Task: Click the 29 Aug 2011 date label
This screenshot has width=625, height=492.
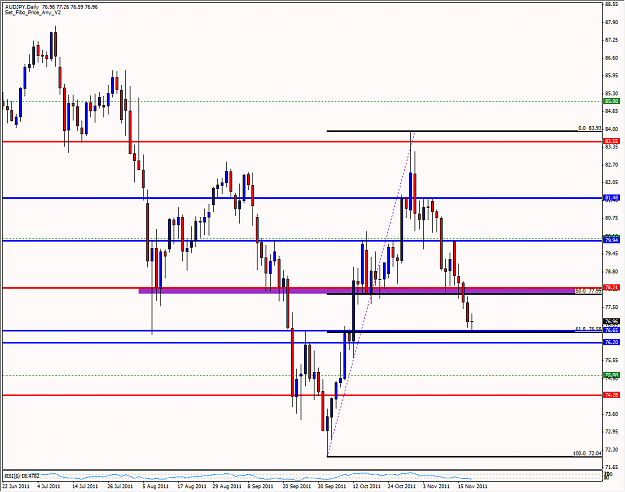Action: pyautogui.click(x=227, y=486)
